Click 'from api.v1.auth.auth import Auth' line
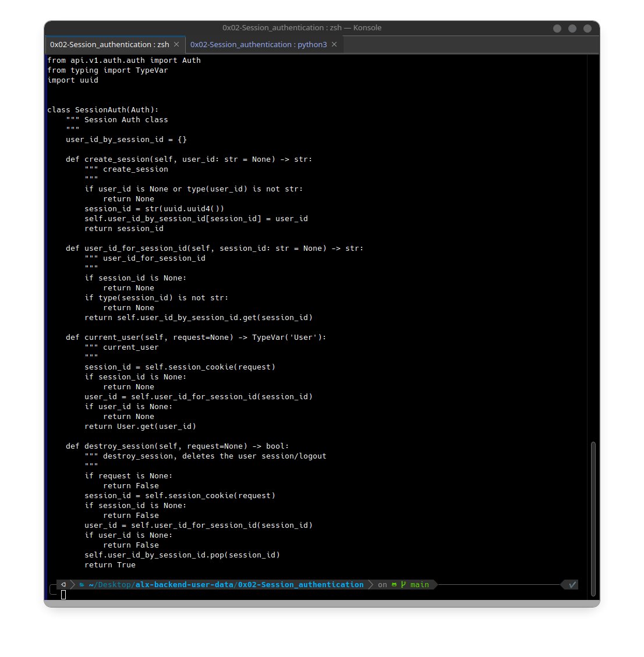Viewport: 644px width, 657px height. click(124, 61)
